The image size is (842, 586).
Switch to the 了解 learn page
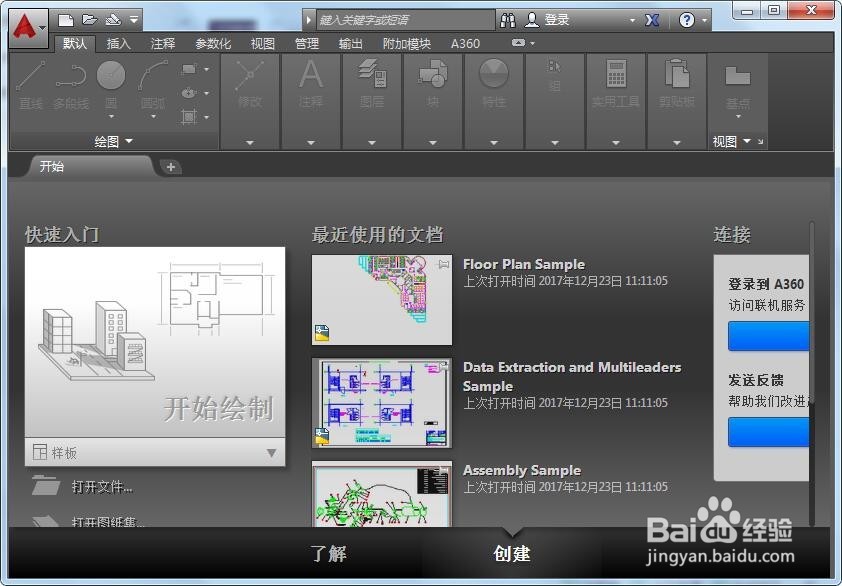(x=329, y=553)
